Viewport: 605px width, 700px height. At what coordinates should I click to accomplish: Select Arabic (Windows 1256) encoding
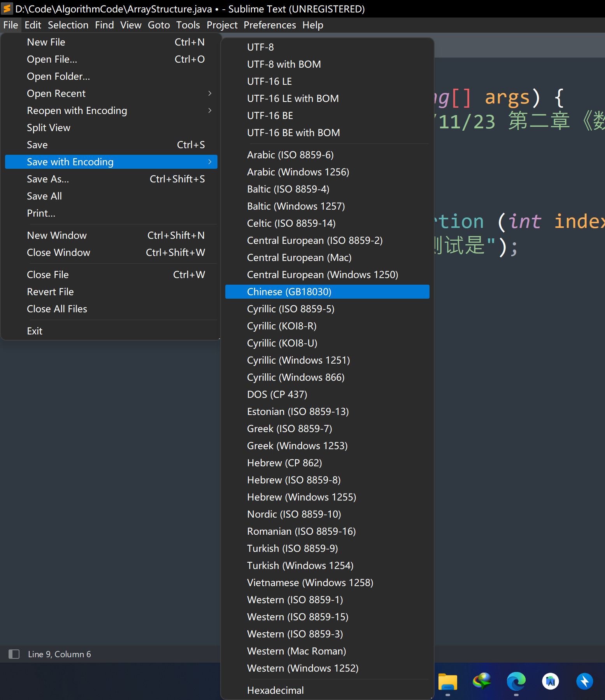click(327, 172)
